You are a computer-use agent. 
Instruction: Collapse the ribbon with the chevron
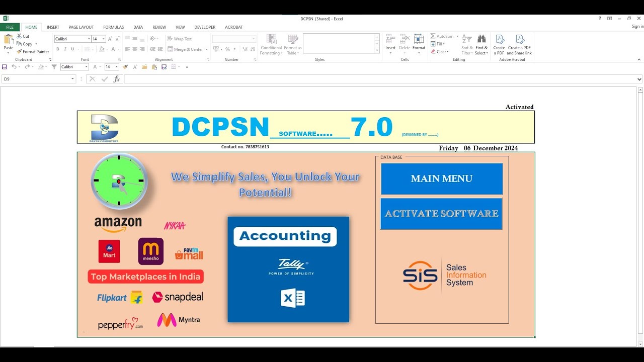pyautogui.click(x=639, y=59)
